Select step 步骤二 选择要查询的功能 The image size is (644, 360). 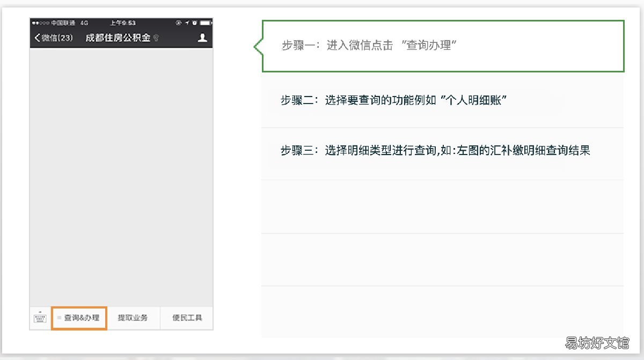tap(443, 101)
